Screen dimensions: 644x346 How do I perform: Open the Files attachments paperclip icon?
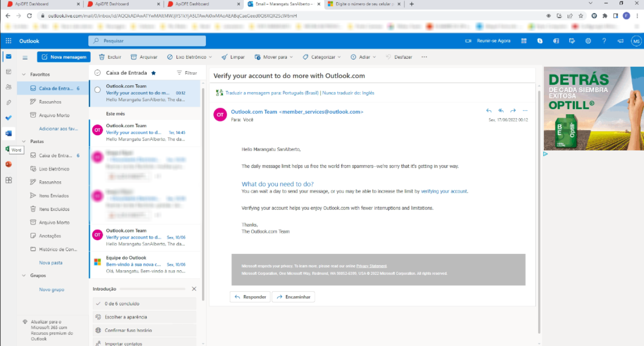coord(8,102)
